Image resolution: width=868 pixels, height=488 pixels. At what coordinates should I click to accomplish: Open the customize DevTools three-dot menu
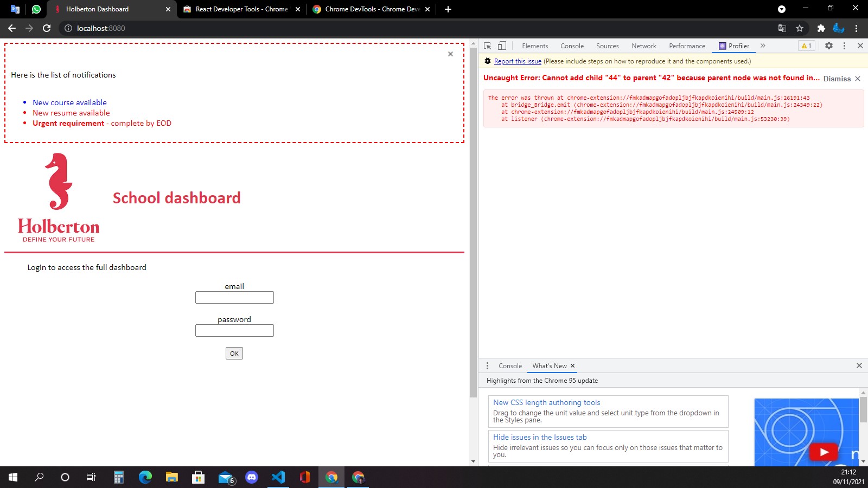click(x=845, y=46)
